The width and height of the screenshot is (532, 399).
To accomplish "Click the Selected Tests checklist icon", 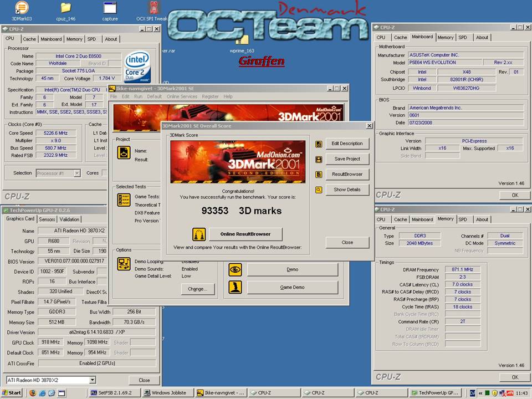I will pyautogui.click(x=124, y=200).
